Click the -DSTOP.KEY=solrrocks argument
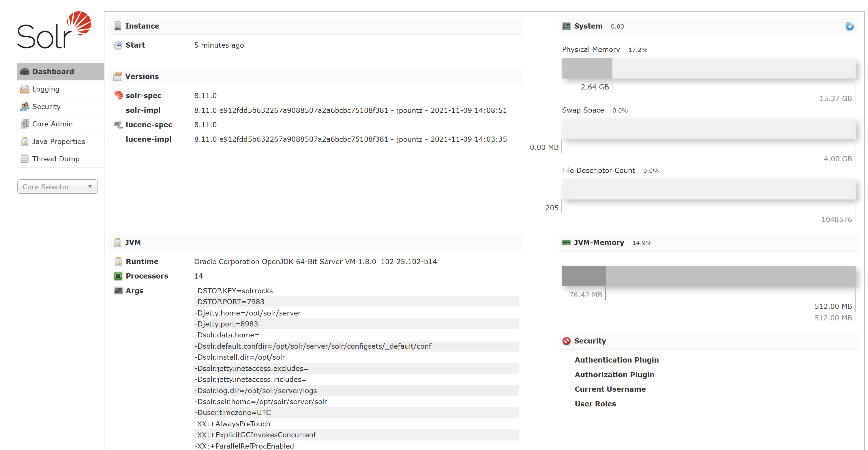 (233, 291)
